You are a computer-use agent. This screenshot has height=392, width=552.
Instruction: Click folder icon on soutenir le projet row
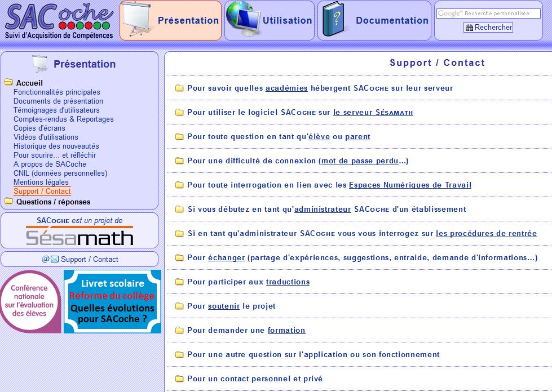[x=179, y=306]
